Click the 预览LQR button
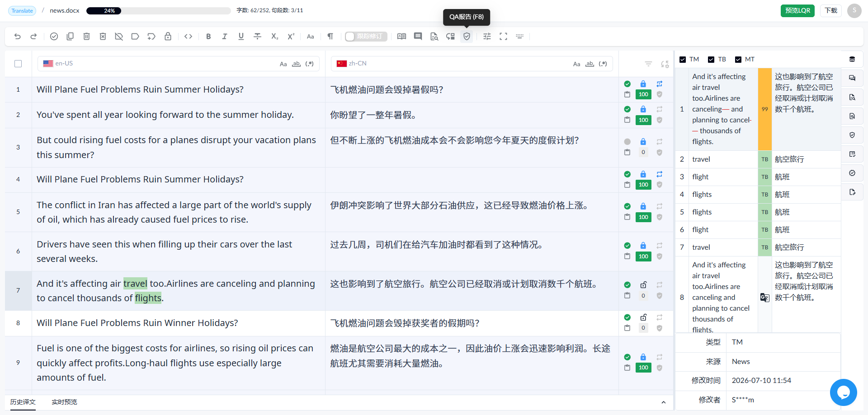The height and width of the screenshot is (415, 868). tap(797, 10)
